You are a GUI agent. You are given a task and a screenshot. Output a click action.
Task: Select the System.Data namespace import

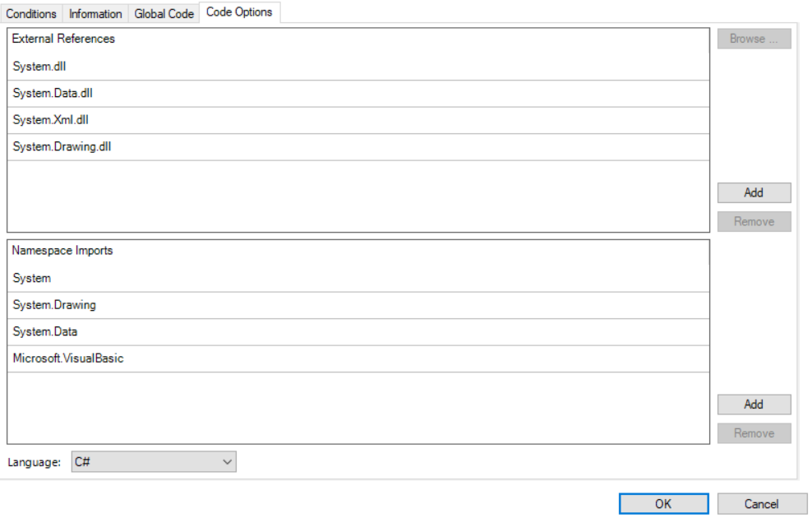45,332
